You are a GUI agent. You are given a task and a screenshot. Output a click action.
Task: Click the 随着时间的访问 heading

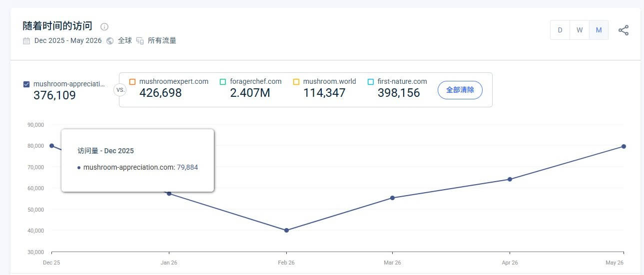(57, 26)
